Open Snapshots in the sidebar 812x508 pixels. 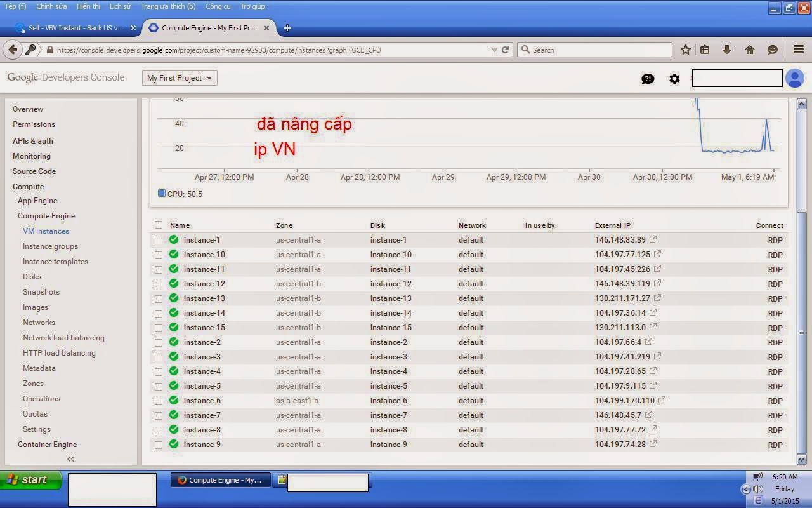(x=41, y=291)
